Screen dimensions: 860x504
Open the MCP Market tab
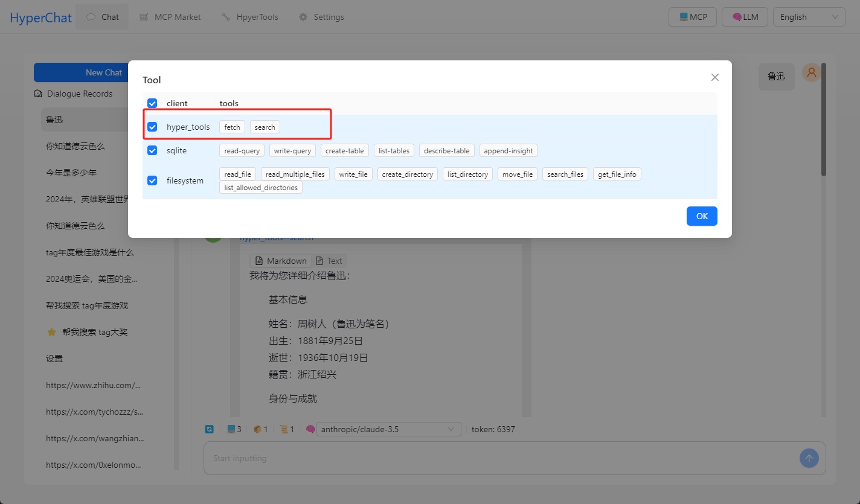[170, 17]
